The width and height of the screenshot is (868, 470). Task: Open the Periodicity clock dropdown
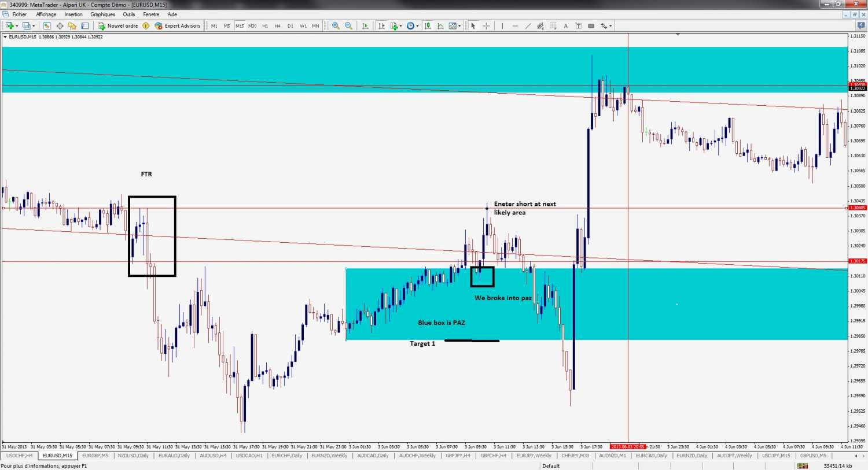click(x=413, y=26)
